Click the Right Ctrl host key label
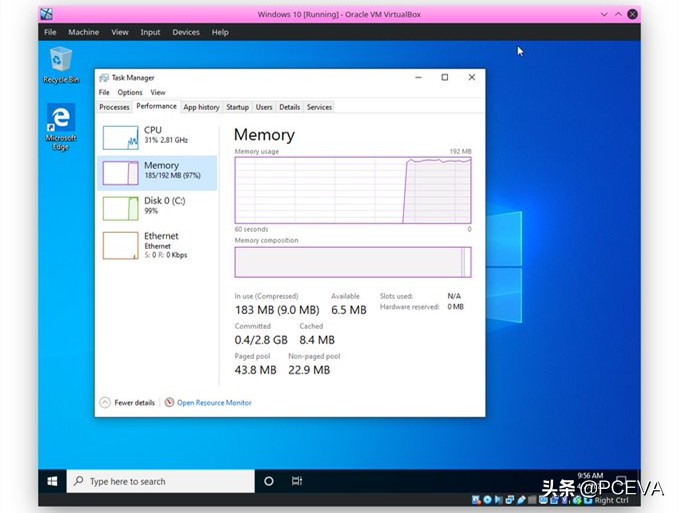The height and width of the screenshot is (513, 679). click(x=611, y=500)
